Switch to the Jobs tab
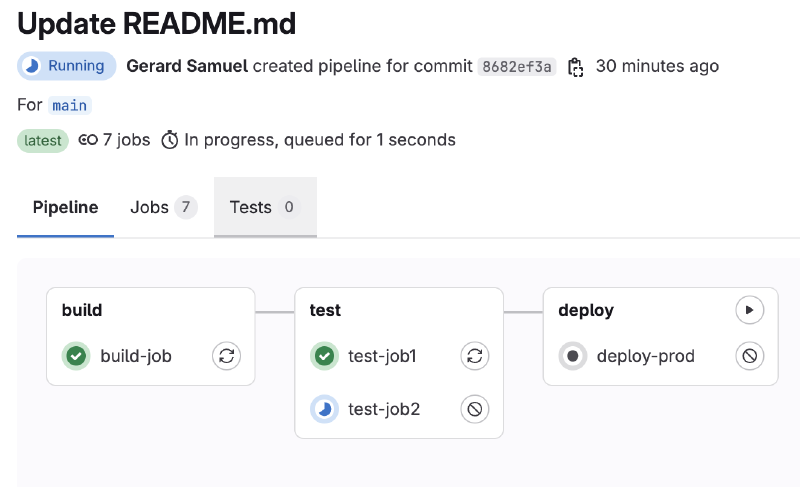 tap(163, 207)
